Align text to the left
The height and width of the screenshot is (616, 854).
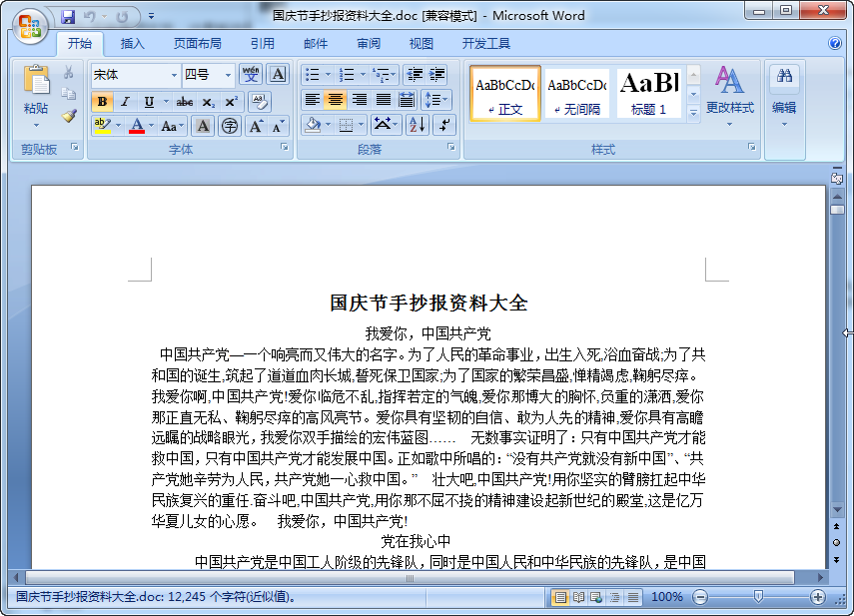[x=312, y=100]
